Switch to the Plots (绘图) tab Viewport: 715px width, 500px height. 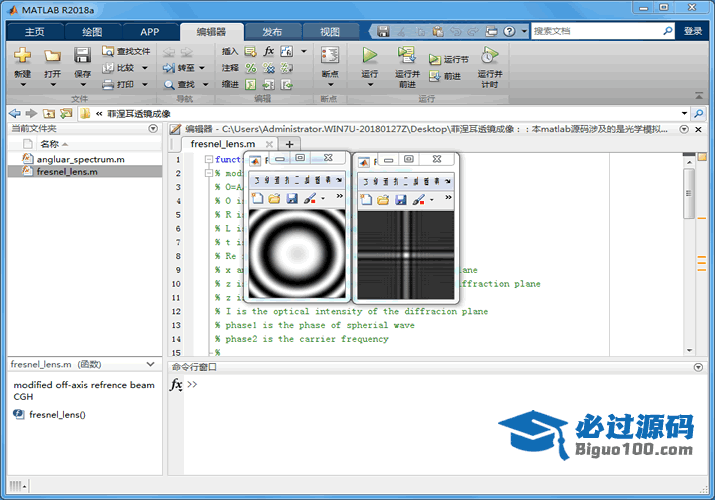tap(93, 32)
